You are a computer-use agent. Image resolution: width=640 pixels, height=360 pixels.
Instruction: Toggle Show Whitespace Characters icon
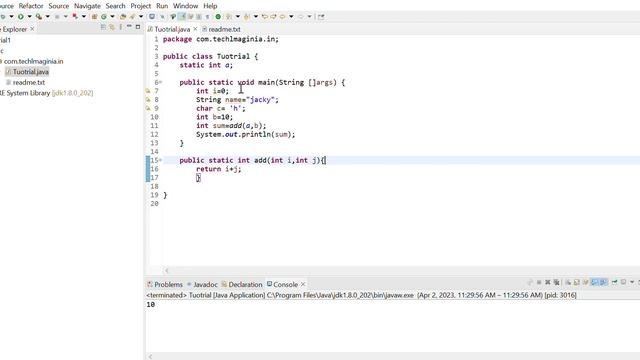point(207,17)
